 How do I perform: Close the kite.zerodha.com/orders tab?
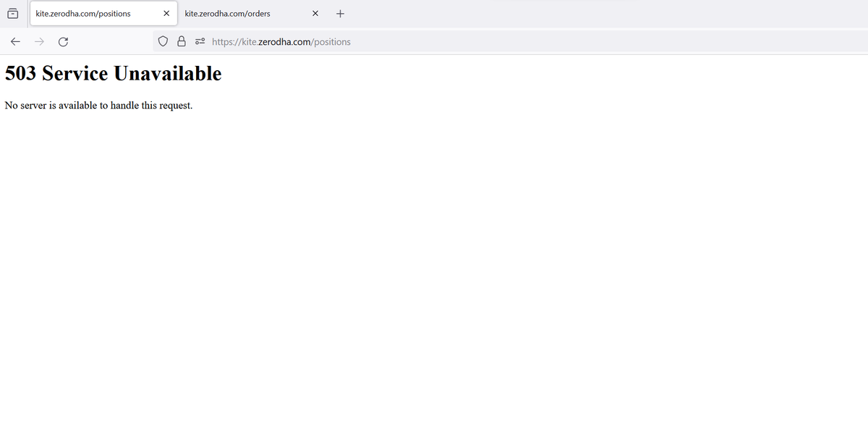tap(315, 14)
